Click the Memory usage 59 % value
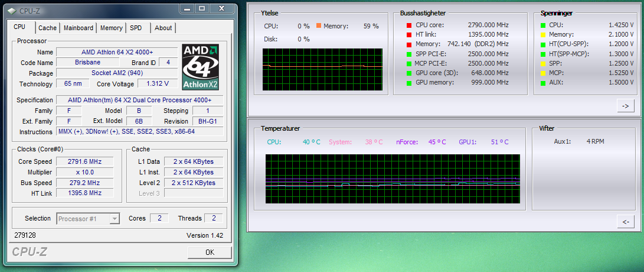Screen dimensions: 644x272 point(371,26)
